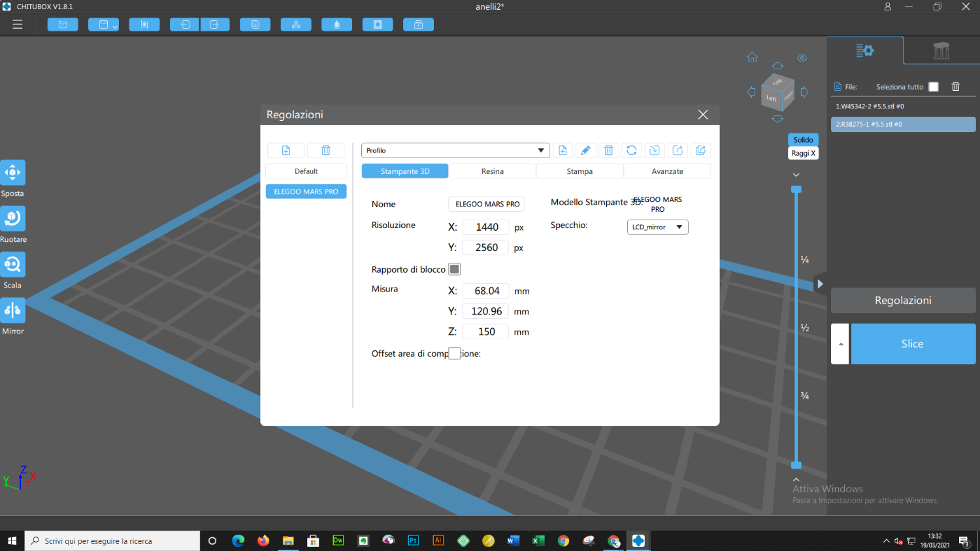Select the ELEGOO MARS PRO printer entry
This screenshot has height=551, width=980.
[x=306, y=192]
